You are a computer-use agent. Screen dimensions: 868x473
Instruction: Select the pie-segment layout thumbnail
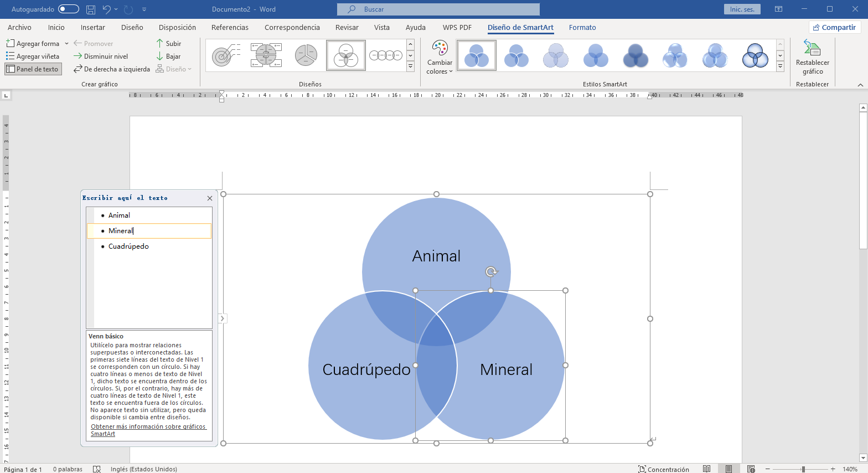306,55
